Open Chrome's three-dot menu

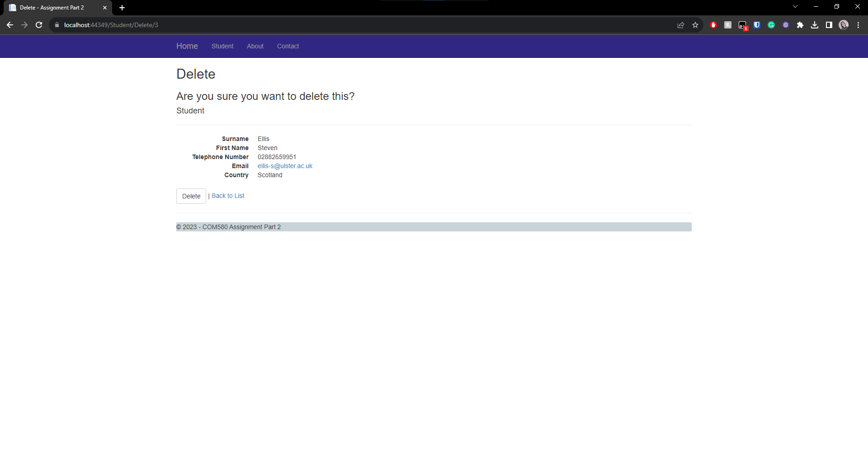click(859, 25)
